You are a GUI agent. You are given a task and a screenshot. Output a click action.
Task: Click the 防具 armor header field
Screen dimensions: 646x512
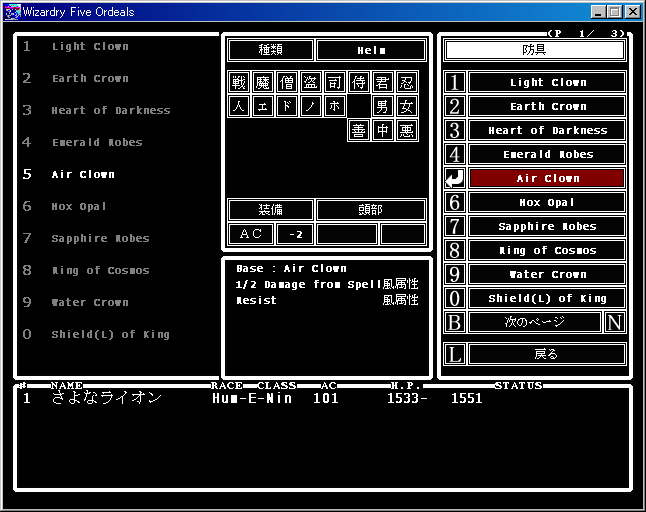[x=534, y=50]
